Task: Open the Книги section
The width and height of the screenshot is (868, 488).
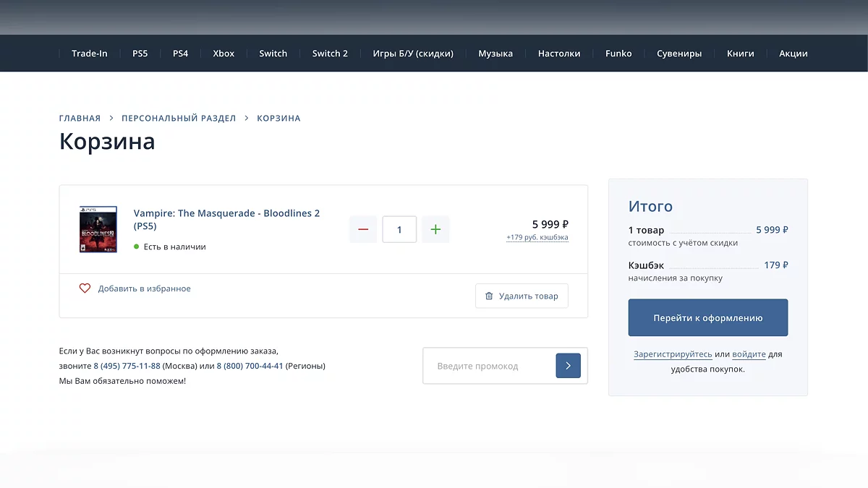Action: 741,53
